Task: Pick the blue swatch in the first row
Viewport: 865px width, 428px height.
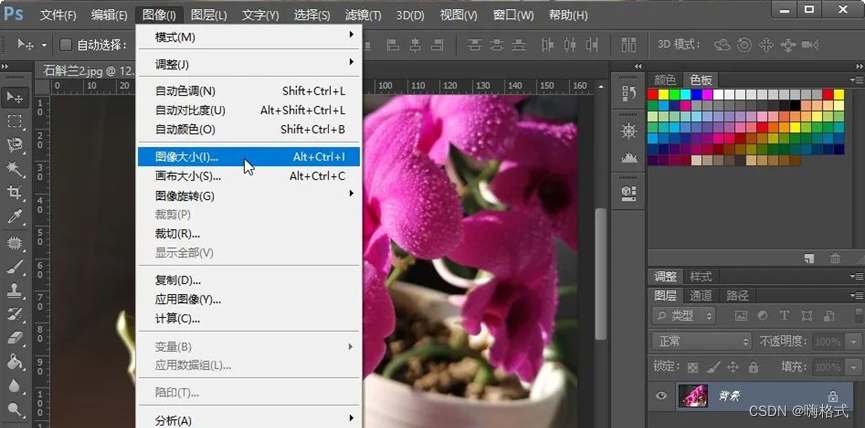Action: click(x=696, y=94)
